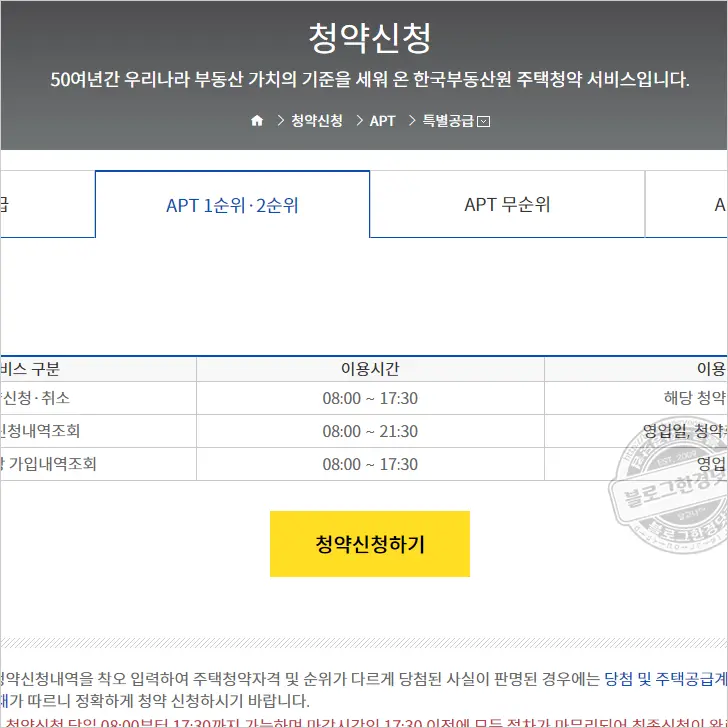Click the 신청·취소 row label

[35, 398]
